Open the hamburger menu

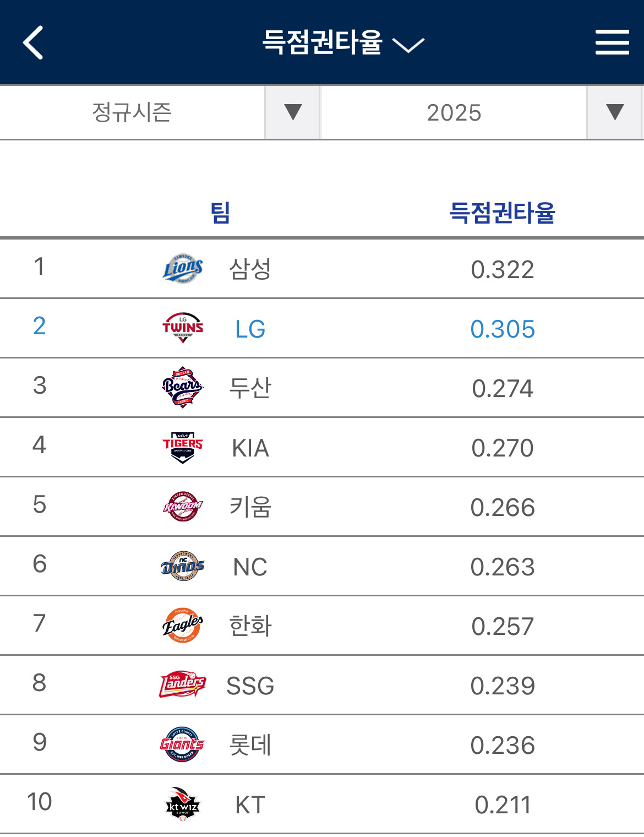point(612,42)
